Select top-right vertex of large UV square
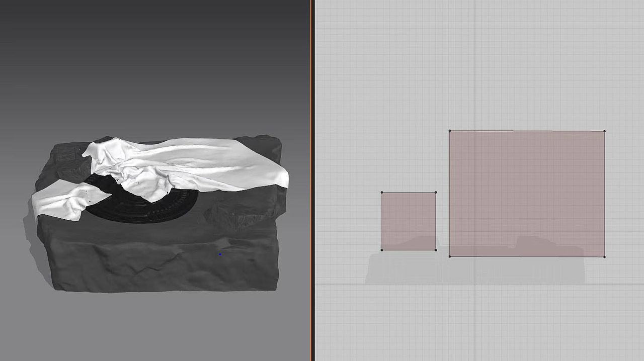Screen dimensions: 644x361 604,131
